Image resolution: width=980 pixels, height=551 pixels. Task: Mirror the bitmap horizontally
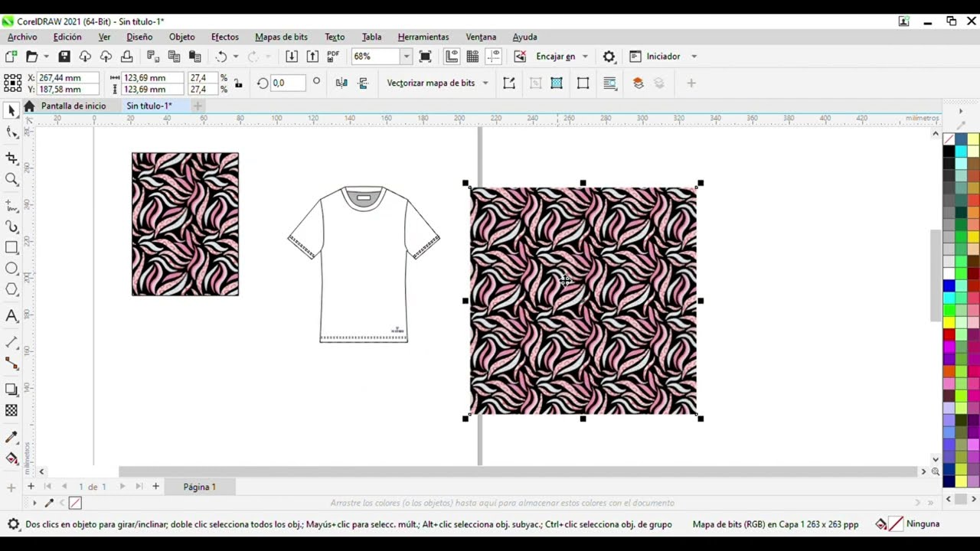pos(341,83)
